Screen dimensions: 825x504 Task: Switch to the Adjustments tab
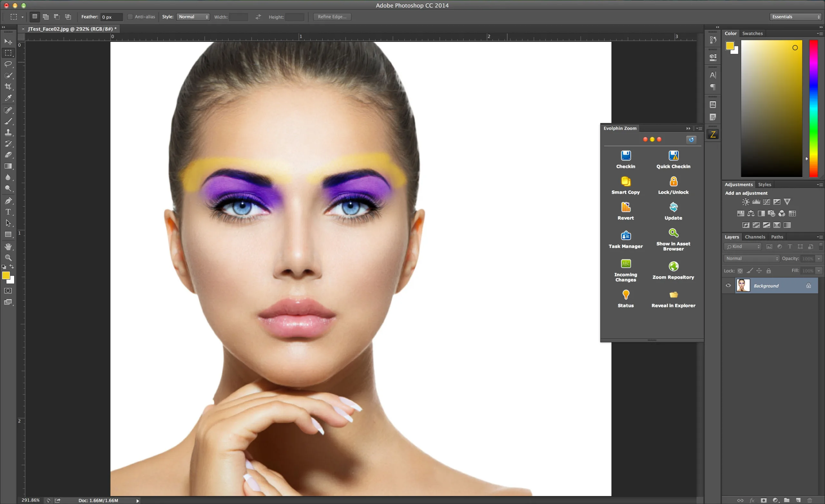coord(738,184)
